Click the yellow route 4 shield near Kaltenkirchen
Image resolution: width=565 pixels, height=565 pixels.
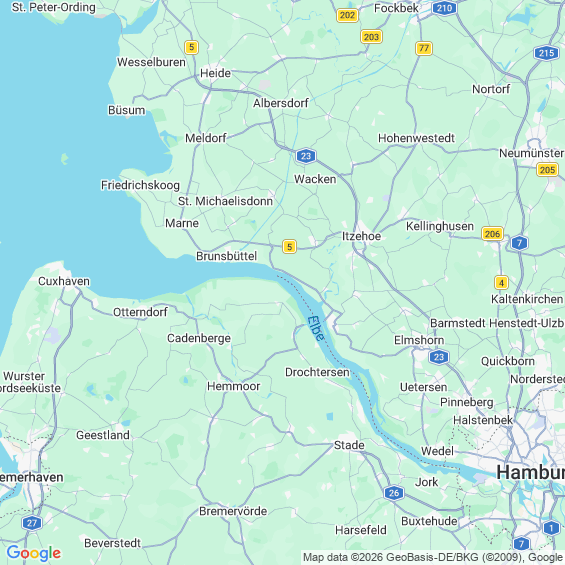tap(501, 282)
